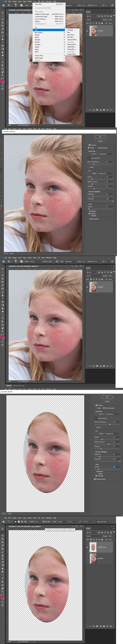This screenshot has width=123, height=644.
Task: Click Amount field showing 15 in Noise section
Action: (116, 467)
